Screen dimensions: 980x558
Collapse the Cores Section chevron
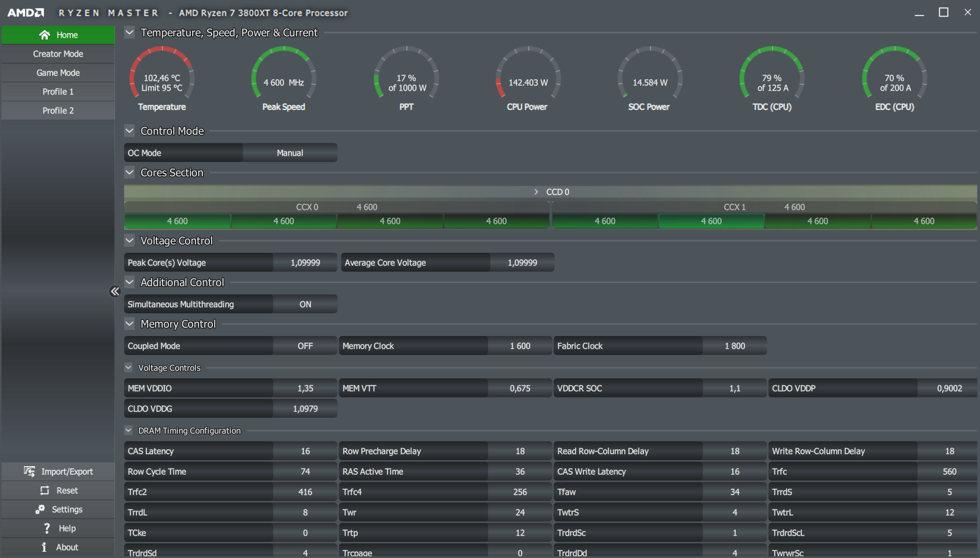130,173
